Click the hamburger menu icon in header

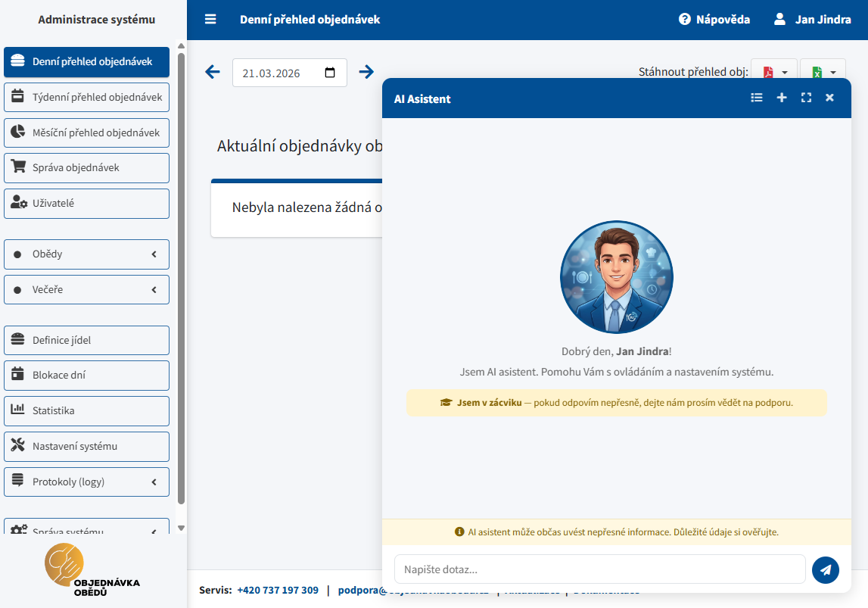pos(210,20)
